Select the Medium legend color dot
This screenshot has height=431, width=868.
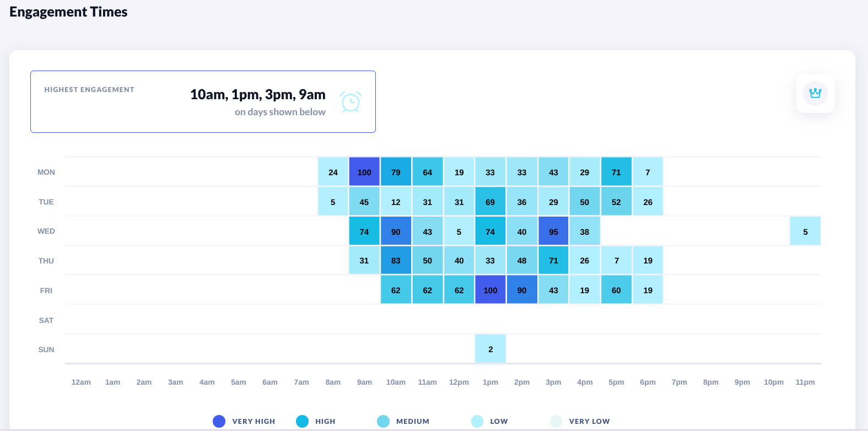point(383,421)
